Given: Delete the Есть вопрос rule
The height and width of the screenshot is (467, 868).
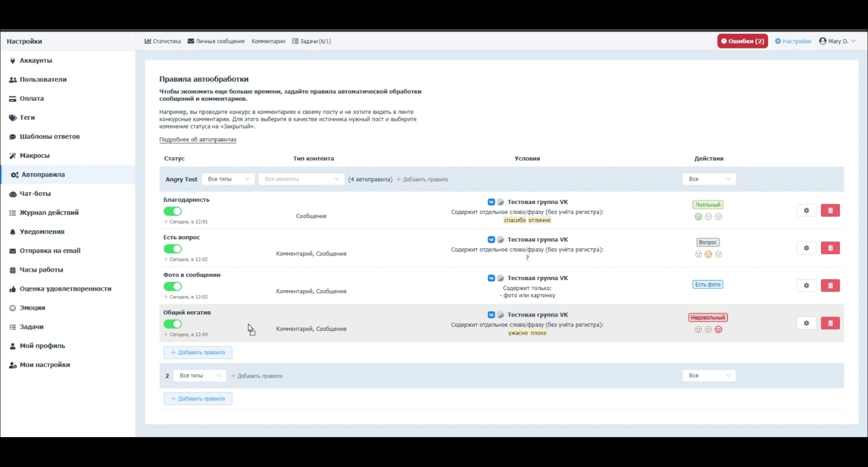Looking at the screenshot, I should tap(830, 248).
